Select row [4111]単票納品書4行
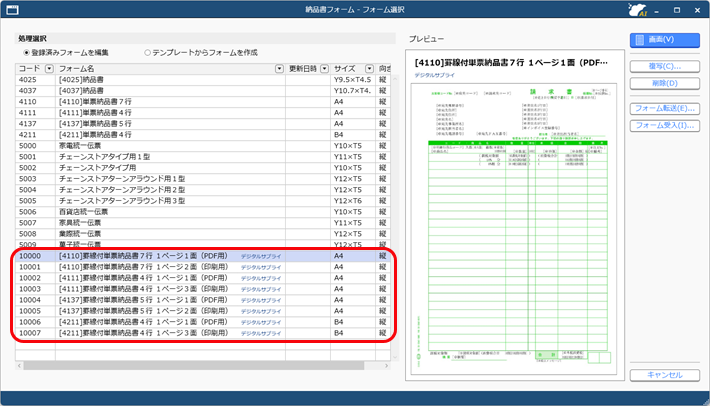 (x=203, y=113)
